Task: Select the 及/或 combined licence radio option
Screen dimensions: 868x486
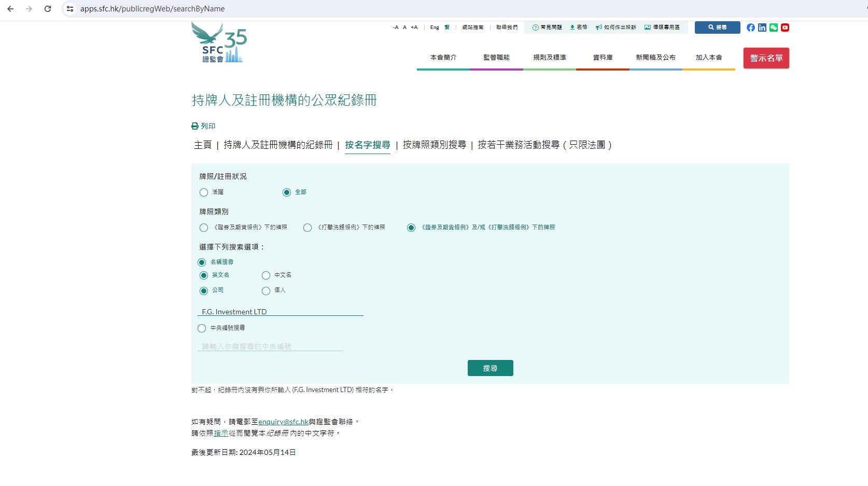Action: point(411,228)
